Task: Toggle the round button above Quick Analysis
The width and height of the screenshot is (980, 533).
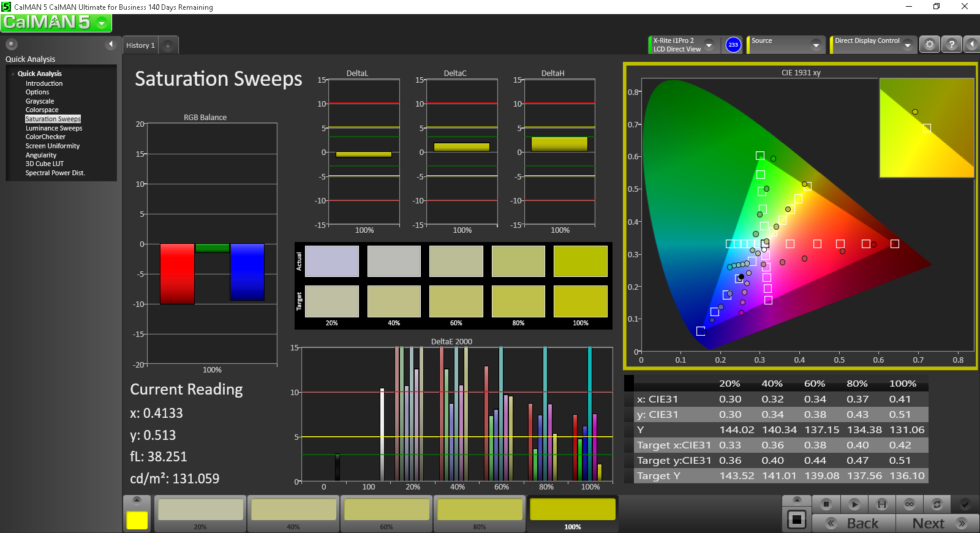Action: (12, 44)
